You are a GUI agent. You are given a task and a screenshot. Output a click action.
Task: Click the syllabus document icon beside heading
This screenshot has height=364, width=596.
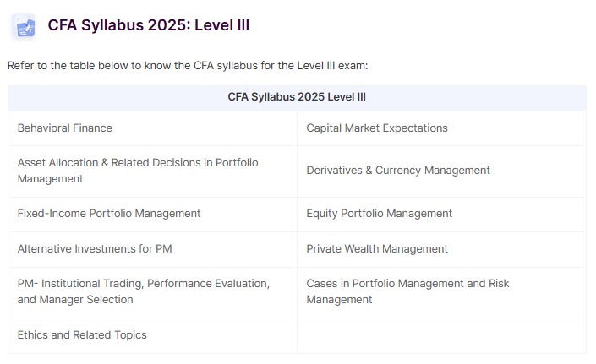point(23,26)
